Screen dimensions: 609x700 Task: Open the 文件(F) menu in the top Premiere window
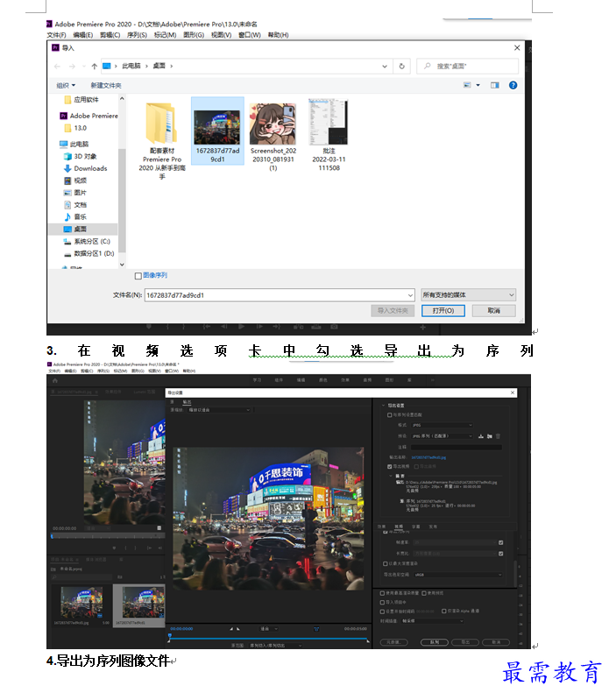56,35
